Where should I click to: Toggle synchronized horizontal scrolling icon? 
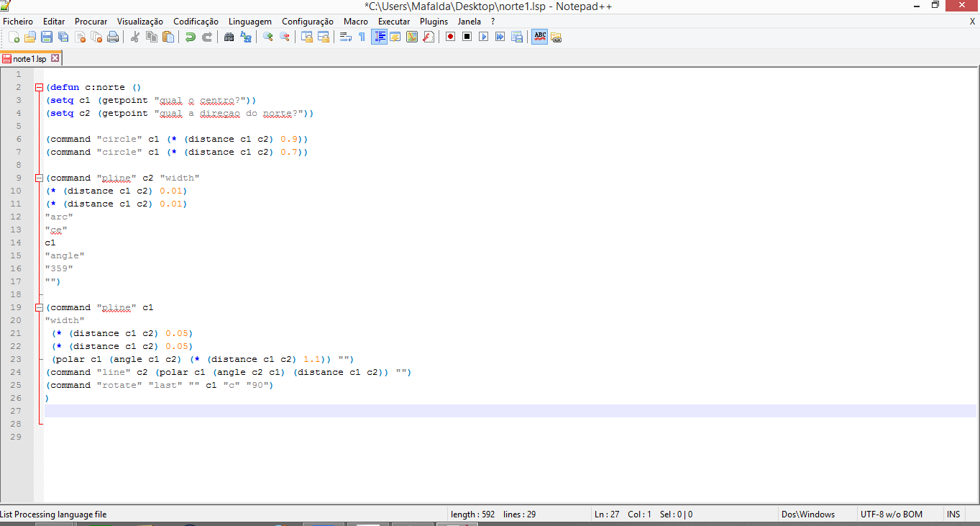324,37
